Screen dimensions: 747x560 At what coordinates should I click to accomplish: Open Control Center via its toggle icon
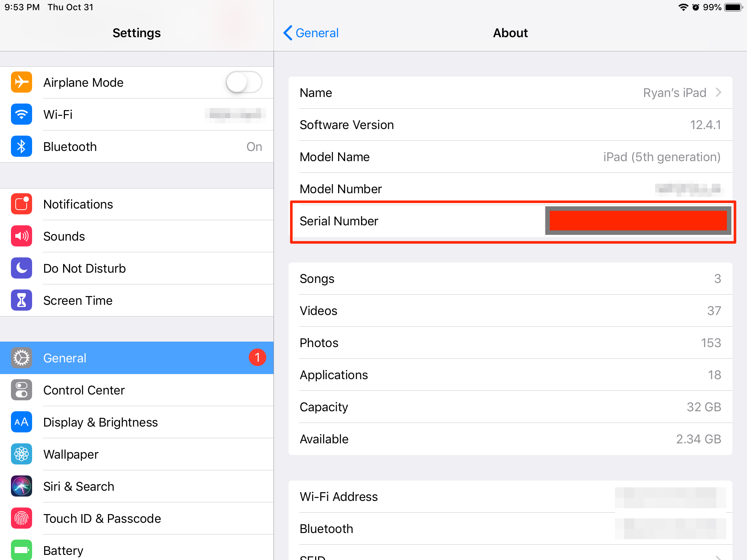pyautogui.click(x=22, y=390)
